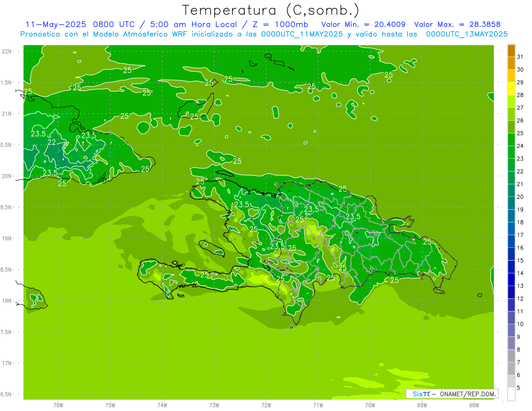Click the yellow swatch between legend values 28 and 29
Image resolution: width=532 pixels, height=411 pixels.
[511, 89]
